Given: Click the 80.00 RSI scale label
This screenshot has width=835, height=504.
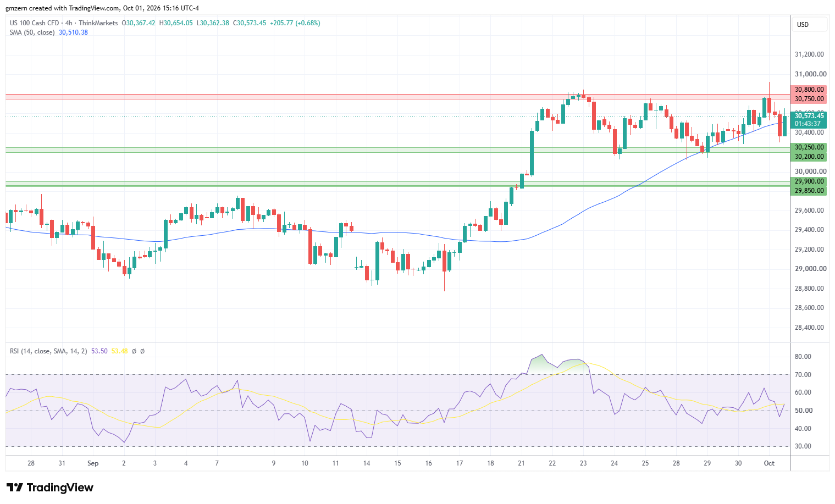Looking at the screenshot, I should [x=803, y=357].
